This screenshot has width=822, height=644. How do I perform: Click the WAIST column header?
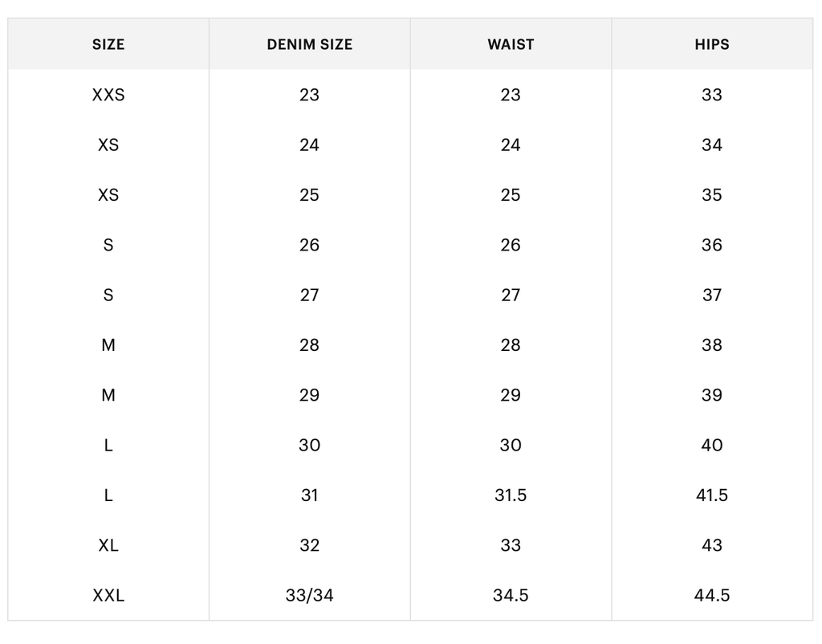click(511, 44)
